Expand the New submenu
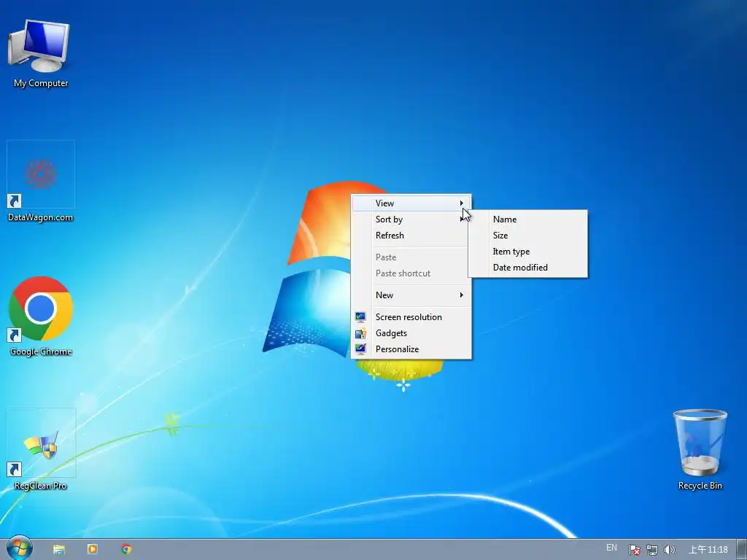Image resolution: width=747 pixels, height=560 pixels. click(411, 295)
